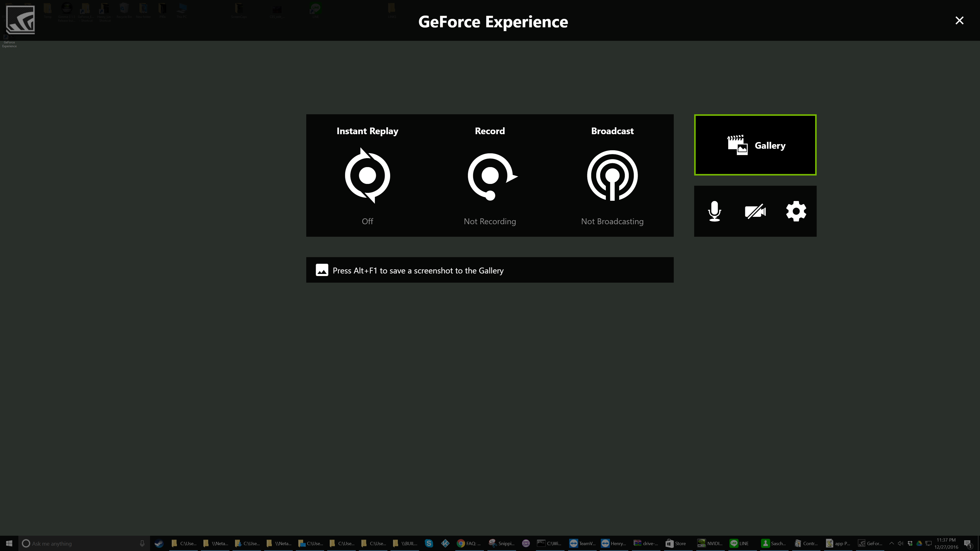Switch to Snipping Tool in taskbar
Image resolution: width=980 pixels, height=551 pixels.
(501, 543)
